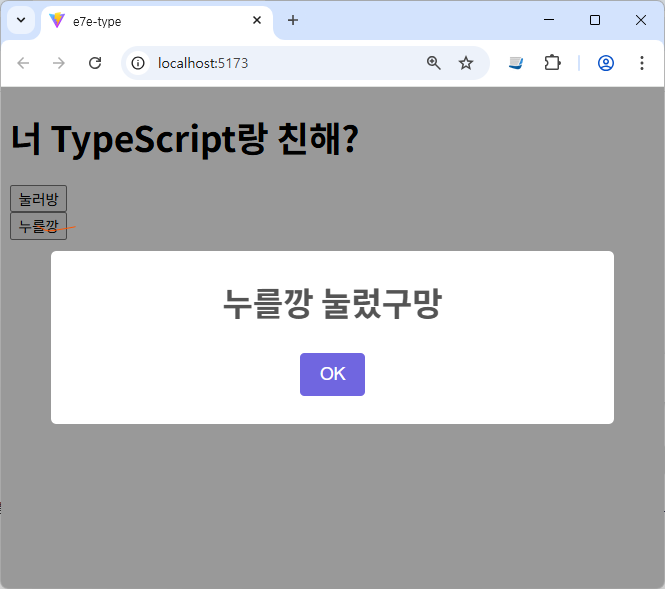Viewport: 665px width, 589px height.
Task: Click the 누를깡 눌렀구망 dialog message
Action: point(332,304)
